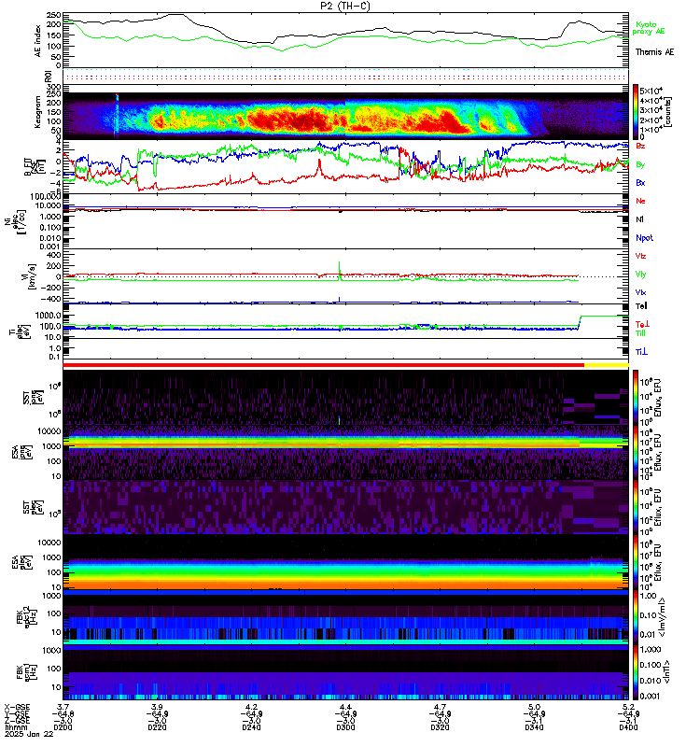Viewport: 700px width, 747px height.
Task: Click the black "Te∥" legend label
Action: (641, 306)
